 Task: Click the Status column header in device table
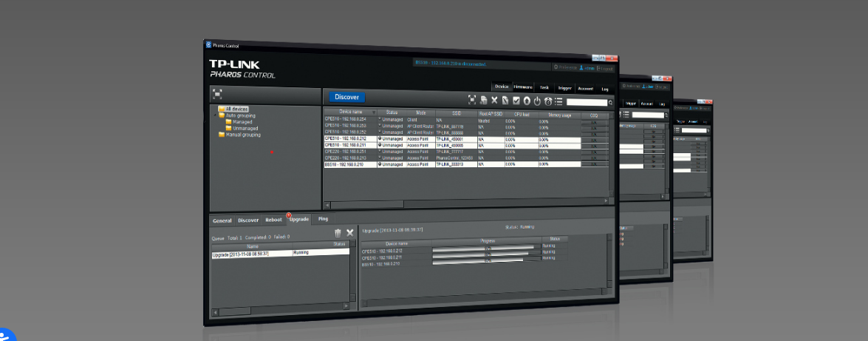pyautogui.click(x=392, y=112)
